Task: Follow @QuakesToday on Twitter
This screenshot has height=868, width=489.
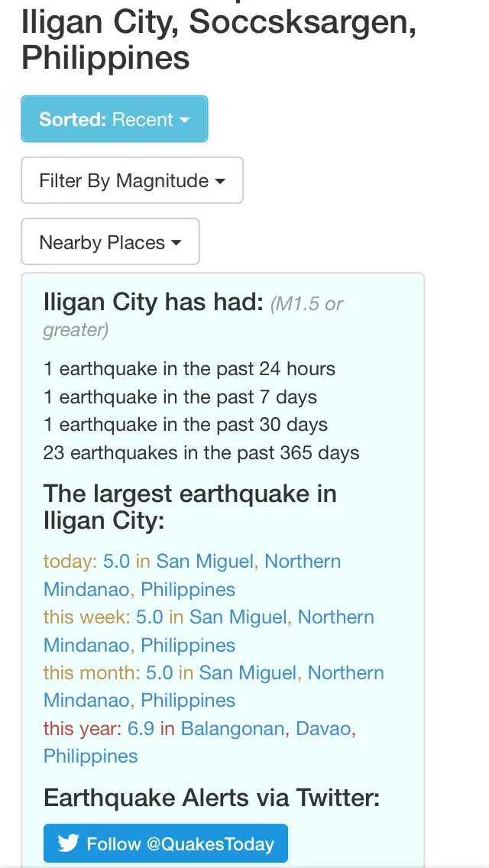Action: 166,843
